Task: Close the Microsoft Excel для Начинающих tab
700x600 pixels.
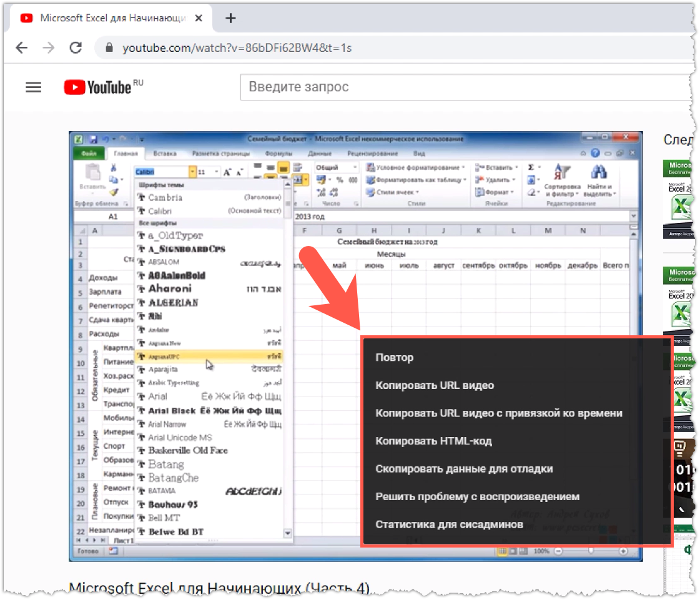Action: tap(199, 18)
